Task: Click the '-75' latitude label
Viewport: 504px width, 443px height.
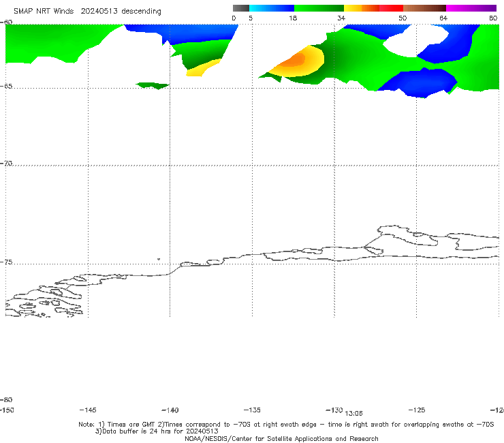Action: click(x=6, y=262)
